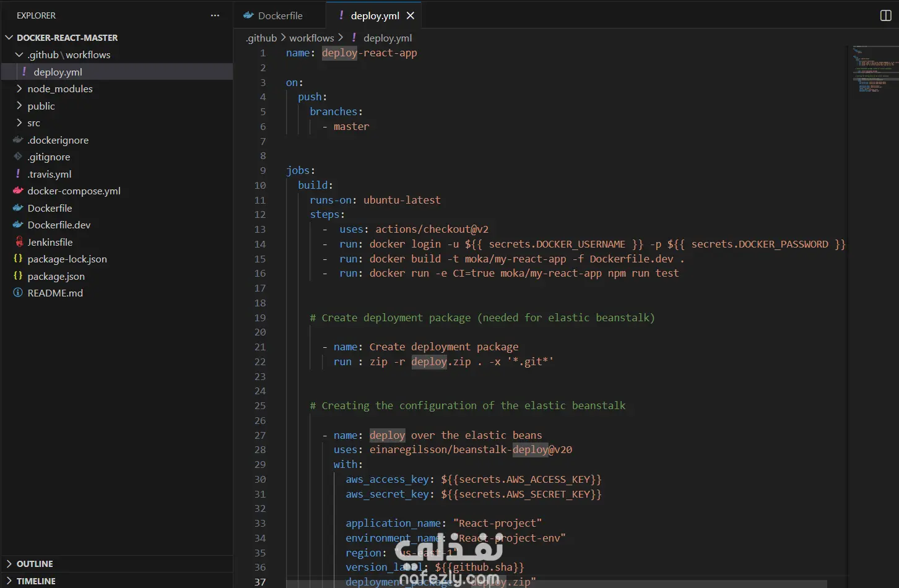899x588 pixels.
Task: Click the deploy.yml icon in explorer tree
Action: (24, 72)
